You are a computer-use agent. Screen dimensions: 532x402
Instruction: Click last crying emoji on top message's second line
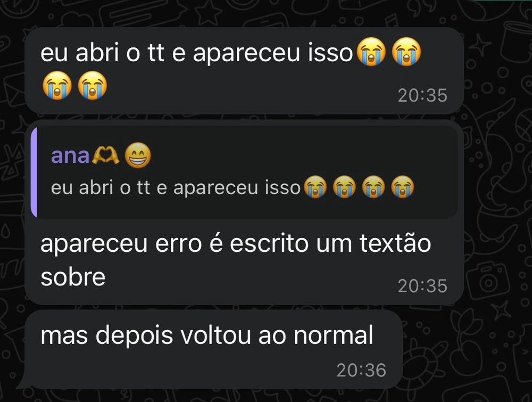[x=92, y=85]
